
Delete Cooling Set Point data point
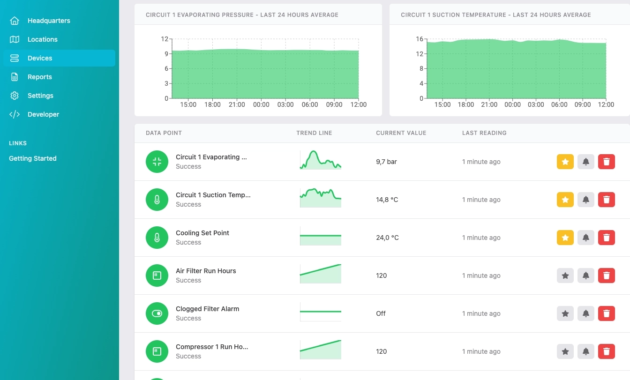606,237
